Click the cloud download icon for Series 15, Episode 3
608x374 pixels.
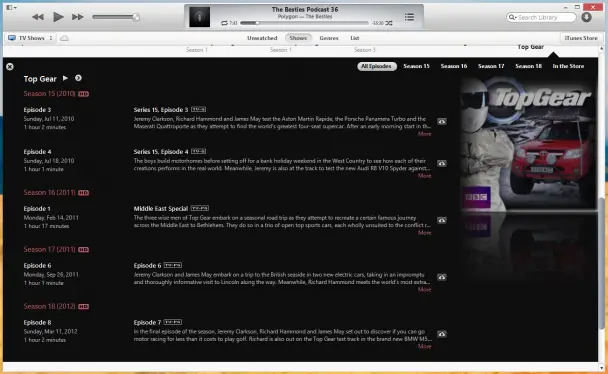click(x=442, y=122)
